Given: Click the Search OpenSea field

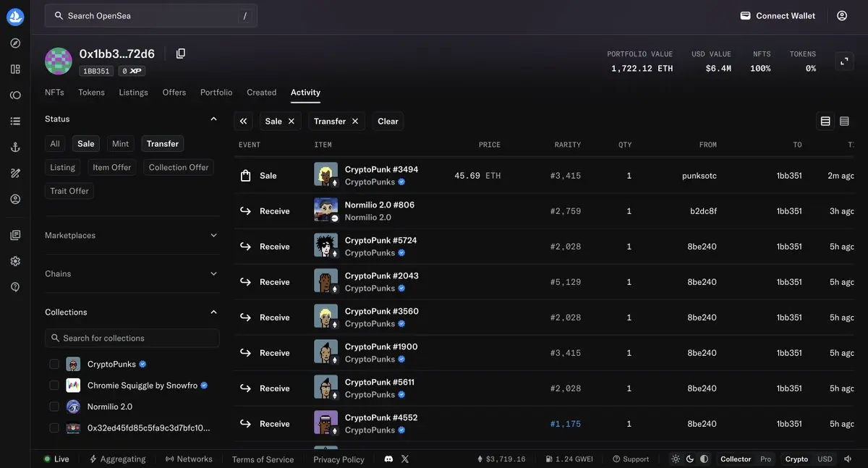Looking at the screenshot, I should coord(151,16).
